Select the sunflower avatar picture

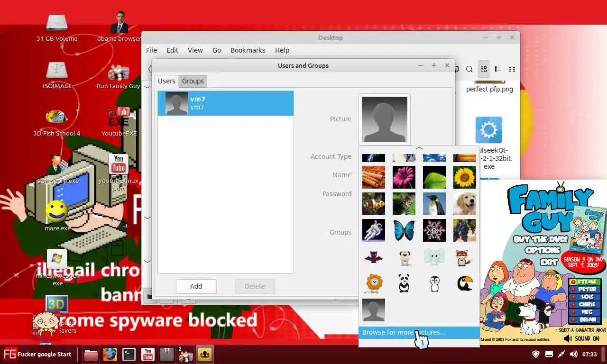[x=465, y=177]
